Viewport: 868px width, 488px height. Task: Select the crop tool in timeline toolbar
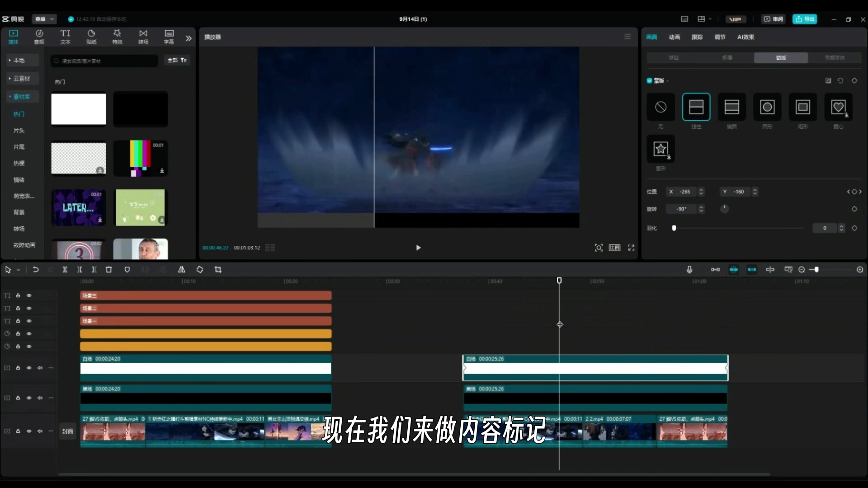[x=218, y=270]
